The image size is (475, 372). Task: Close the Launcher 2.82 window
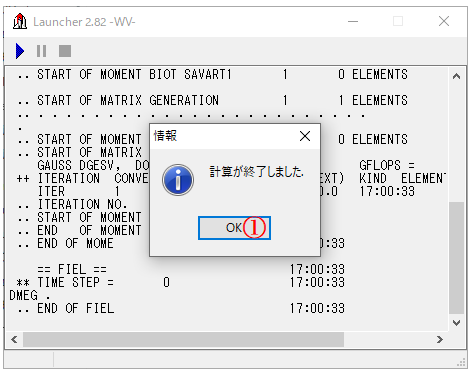pyautogui.click(x=444, y=22)
